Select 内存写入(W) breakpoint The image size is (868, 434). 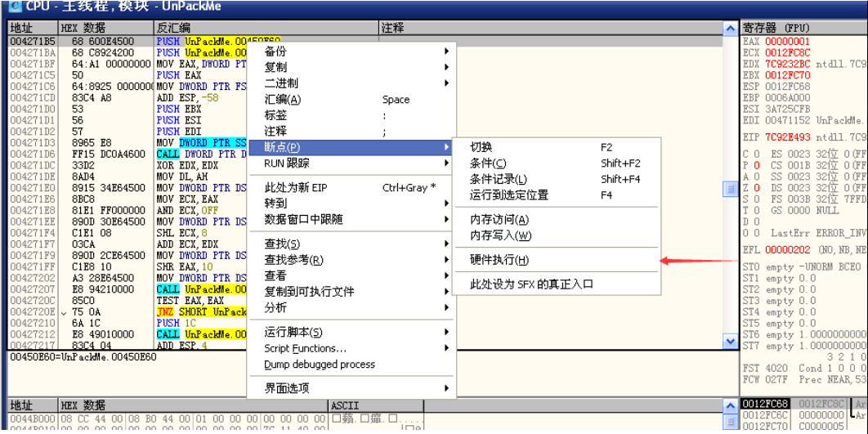coord(557,236)
